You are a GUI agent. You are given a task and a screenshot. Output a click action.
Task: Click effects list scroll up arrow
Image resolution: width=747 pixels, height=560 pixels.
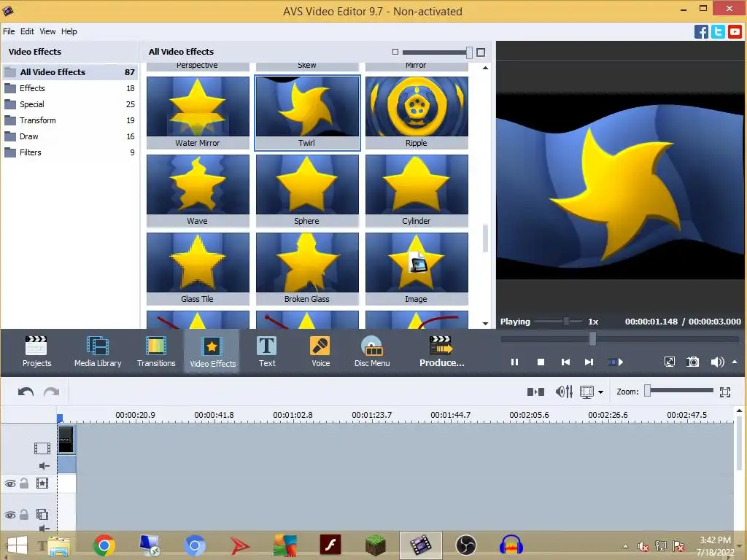click(x=485, y=68)
